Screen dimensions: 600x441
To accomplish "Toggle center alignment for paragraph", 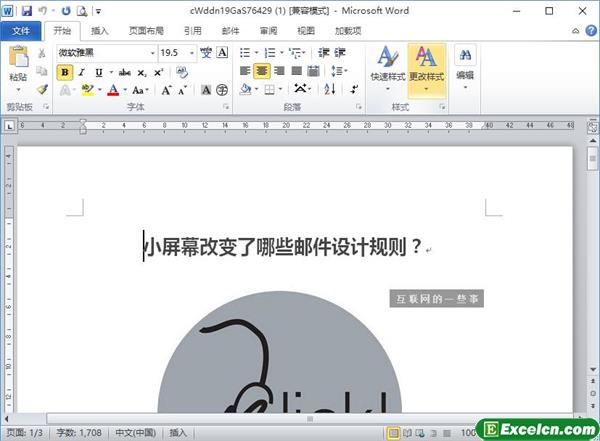I will [262, 71].
